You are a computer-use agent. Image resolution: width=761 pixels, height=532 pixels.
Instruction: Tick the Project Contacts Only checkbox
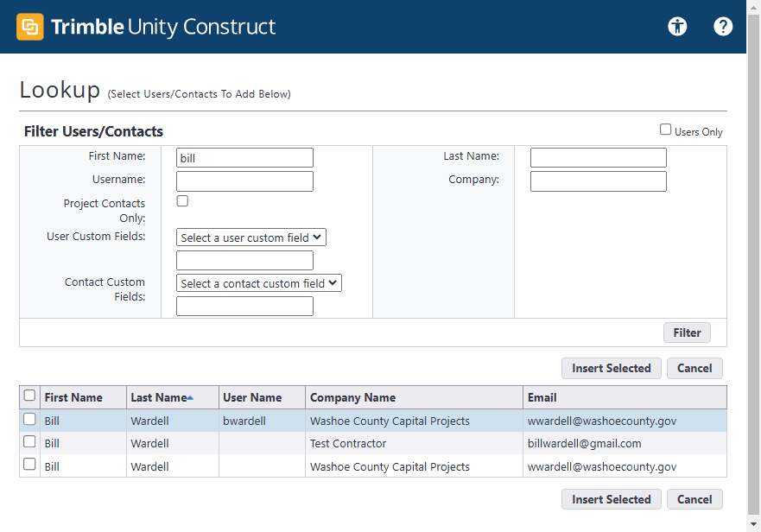[182, 201]
